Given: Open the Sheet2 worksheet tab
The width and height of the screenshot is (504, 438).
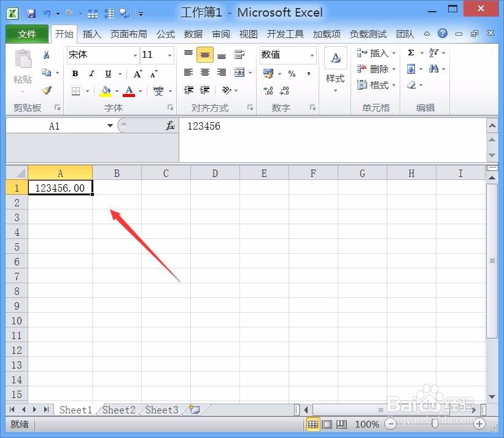Looking at the screenshot, I should (x=119, y=410).
